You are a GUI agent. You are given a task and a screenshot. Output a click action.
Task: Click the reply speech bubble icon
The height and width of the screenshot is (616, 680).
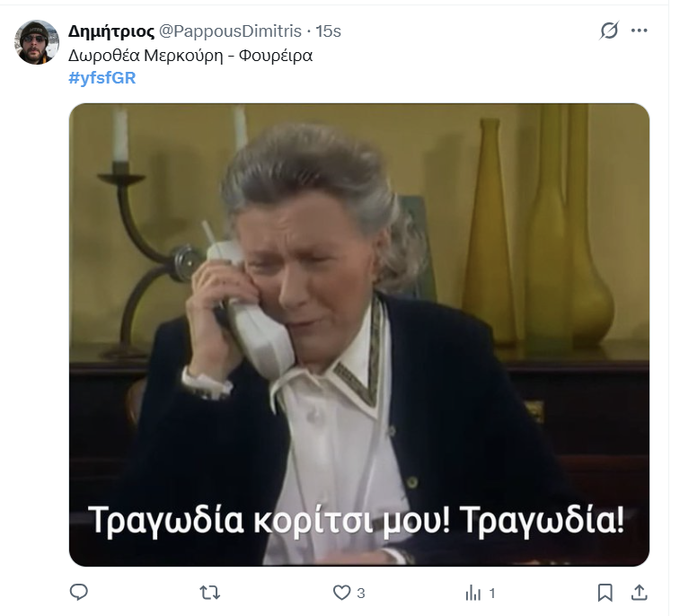point(79,592)
